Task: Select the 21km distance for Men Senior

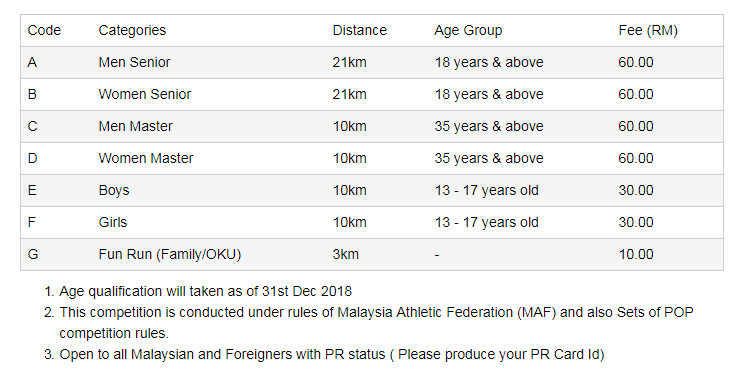Action: [x=349, y=63]
